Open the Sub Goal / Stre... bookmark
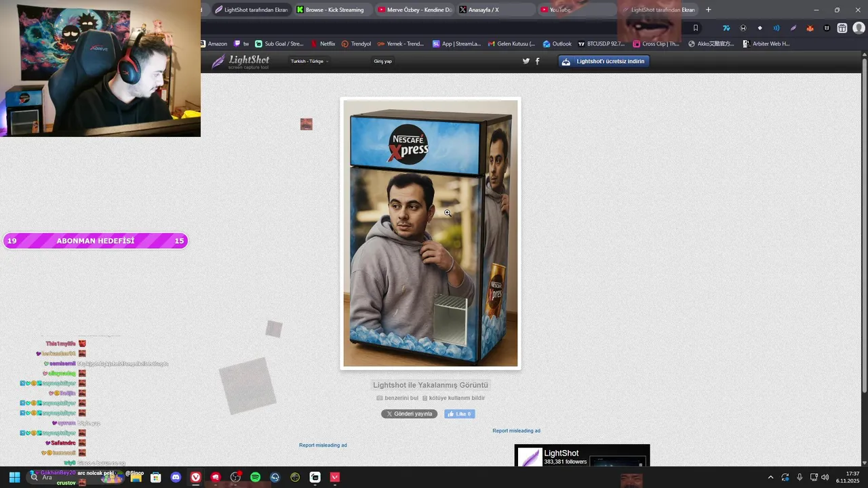The image size is (868, 488). pos(279,43)
